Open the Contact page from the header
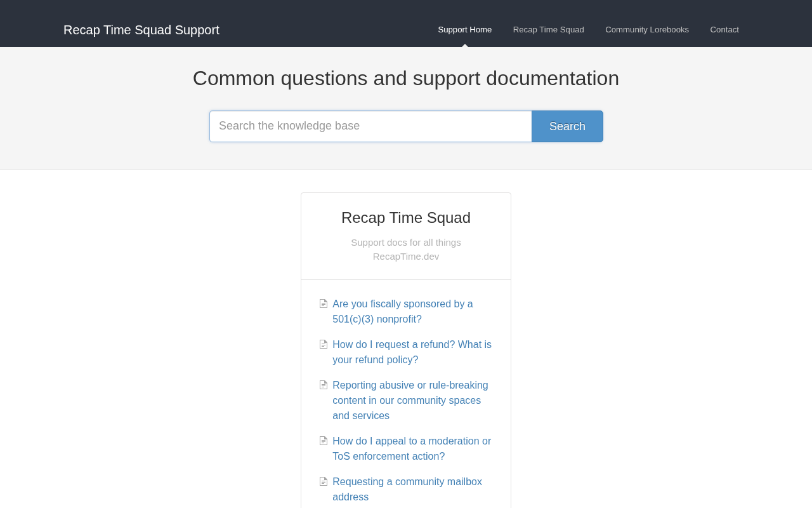This screenshot has width=812, height=508. point(724,30)
